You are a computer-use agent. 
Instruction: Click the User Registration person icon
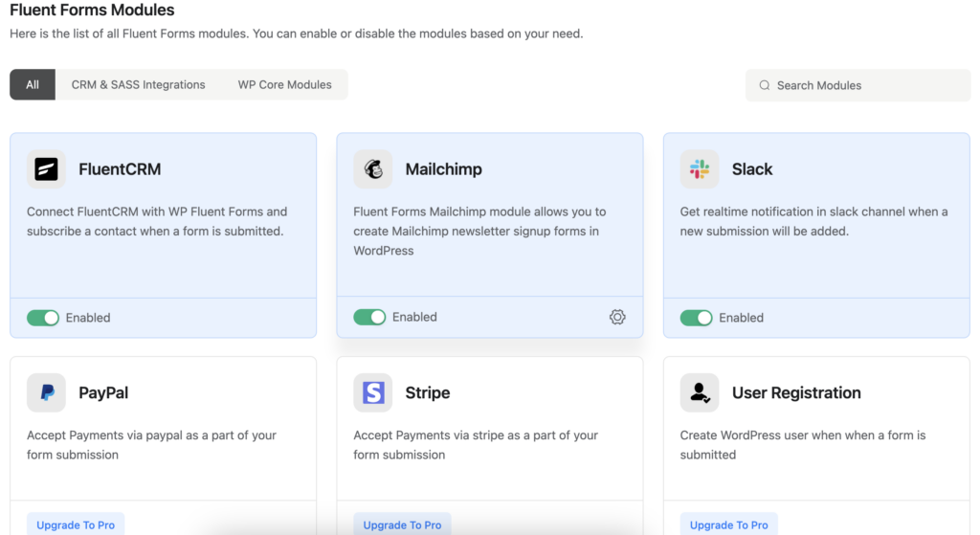[700, 392]
